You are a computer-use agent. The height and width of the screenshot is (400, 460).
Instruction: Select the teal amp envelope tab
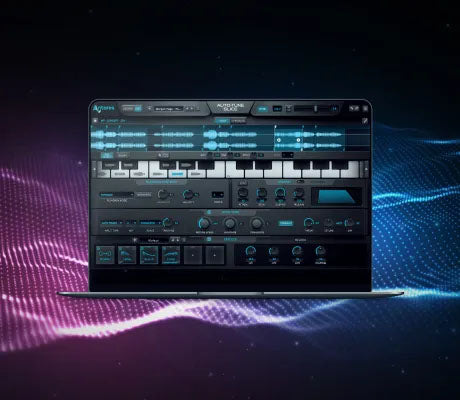284,182
